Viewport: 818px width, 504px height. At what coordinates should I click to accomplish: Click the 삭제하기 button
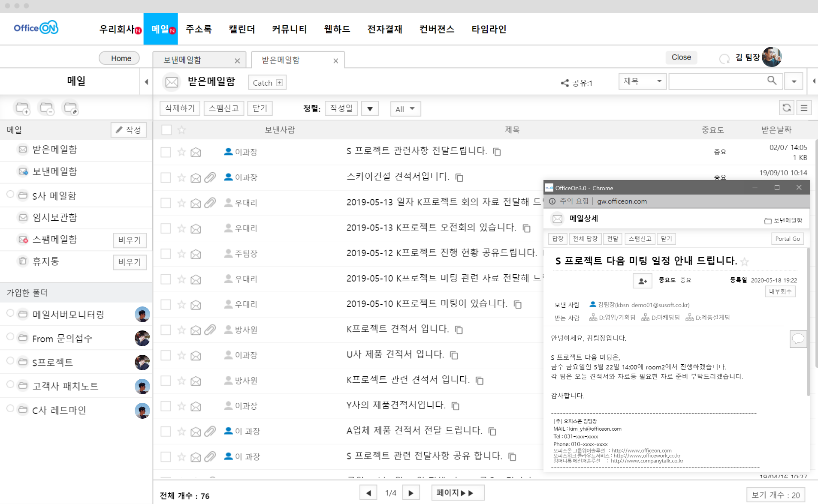click(x=180, y=108)
